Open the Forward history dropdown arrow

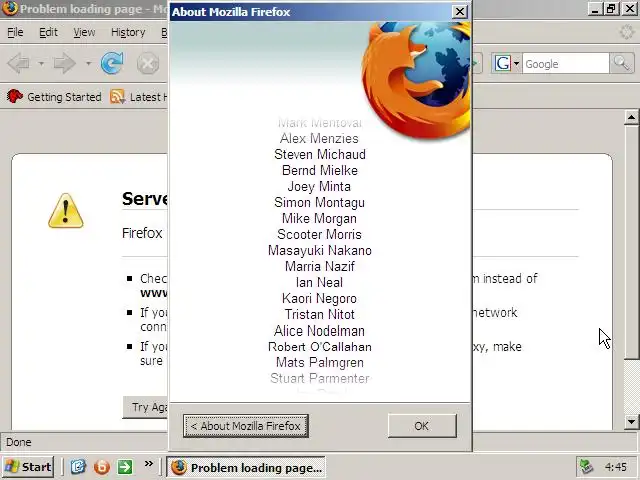coord(88,64)
